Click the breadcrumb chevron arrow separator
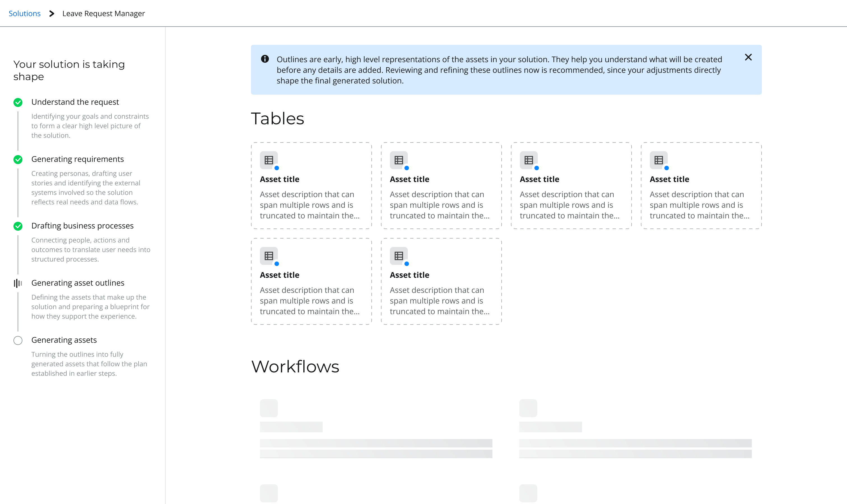 point(52,14)
